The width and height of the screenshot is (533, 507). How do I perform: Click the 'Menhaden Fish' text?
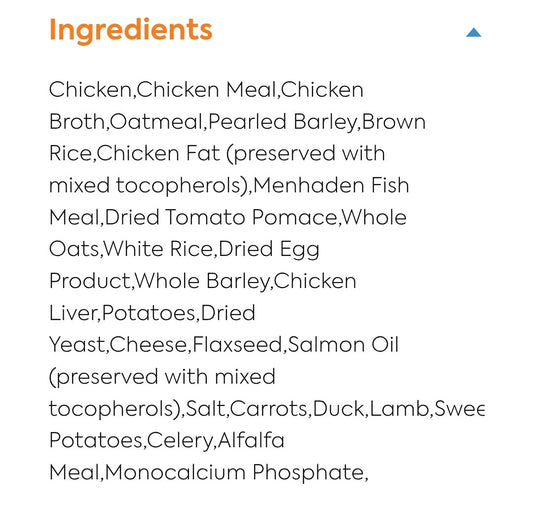pos(331,185)
